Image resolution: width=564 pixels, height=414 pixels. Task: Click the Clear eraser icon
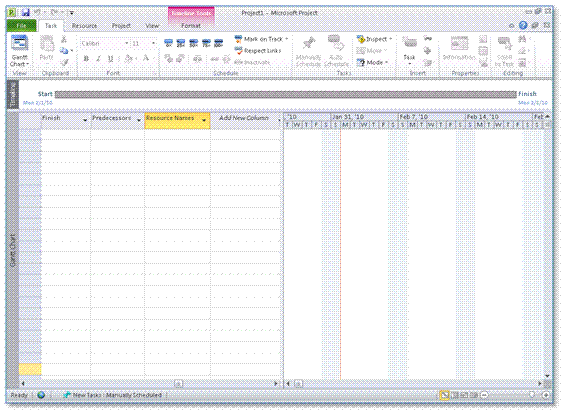523,51
